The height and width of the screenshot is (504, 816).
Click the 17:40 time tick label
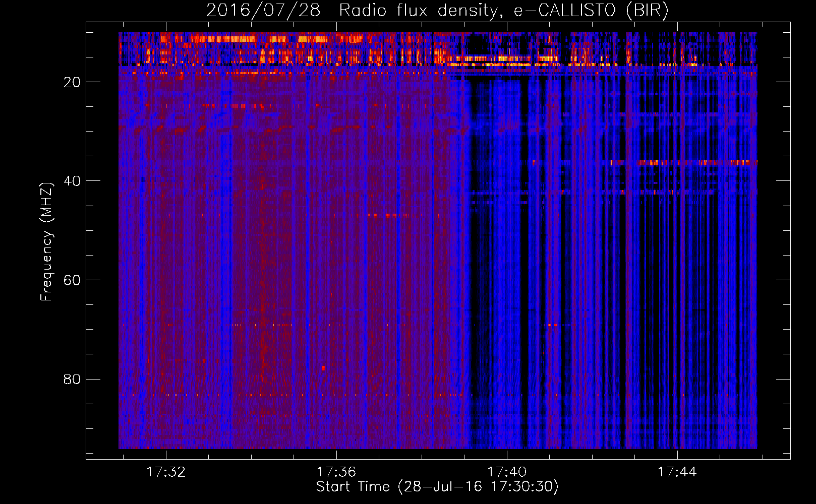coord(507,472)
